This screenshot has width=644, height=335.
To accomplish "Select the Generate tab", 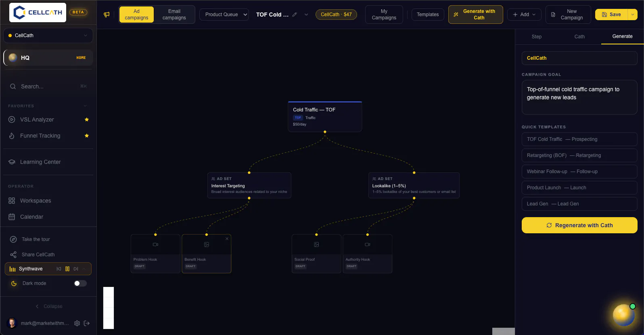I will [622, 36].
